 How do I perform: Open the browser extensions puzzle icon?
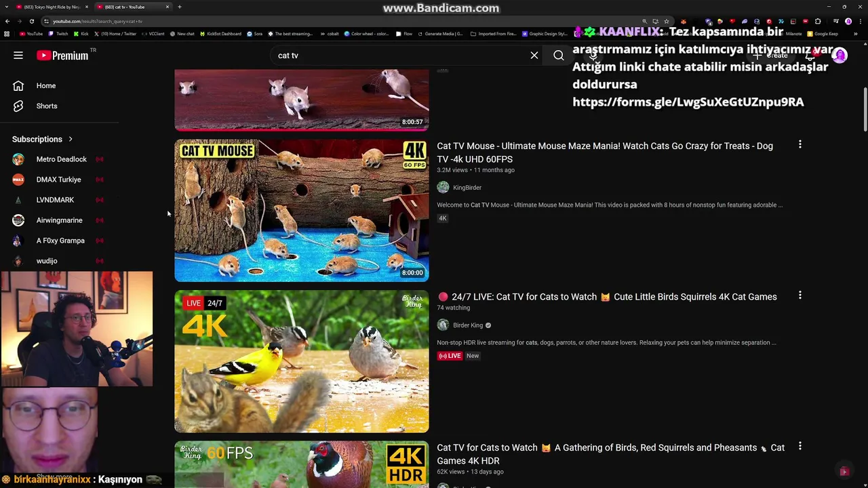[818, 21]
